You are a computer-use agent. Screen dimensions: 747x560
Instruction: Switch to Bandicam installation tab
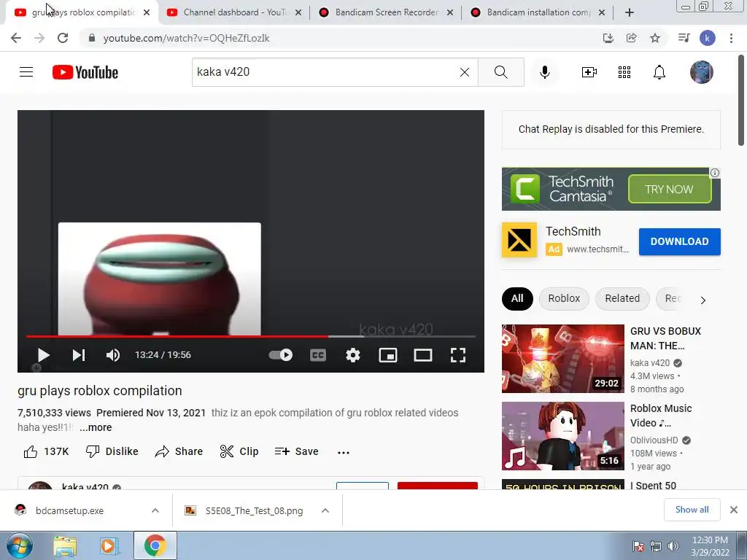pos(538,12)
